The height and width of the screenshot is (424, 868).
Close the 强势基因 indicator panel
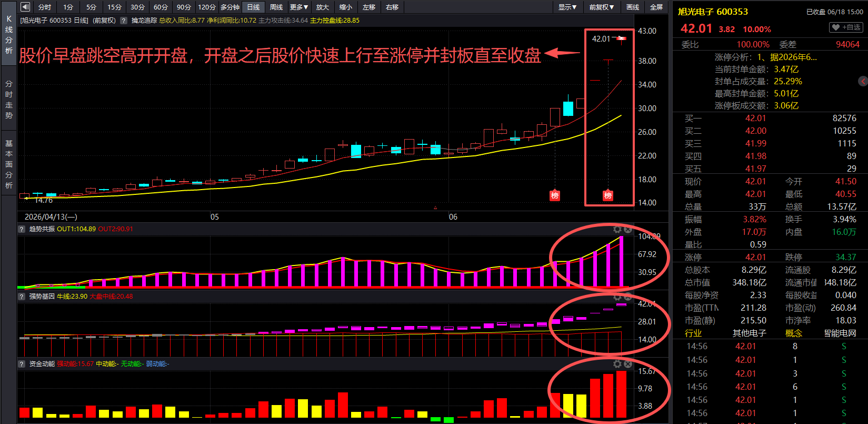point(628,297)
